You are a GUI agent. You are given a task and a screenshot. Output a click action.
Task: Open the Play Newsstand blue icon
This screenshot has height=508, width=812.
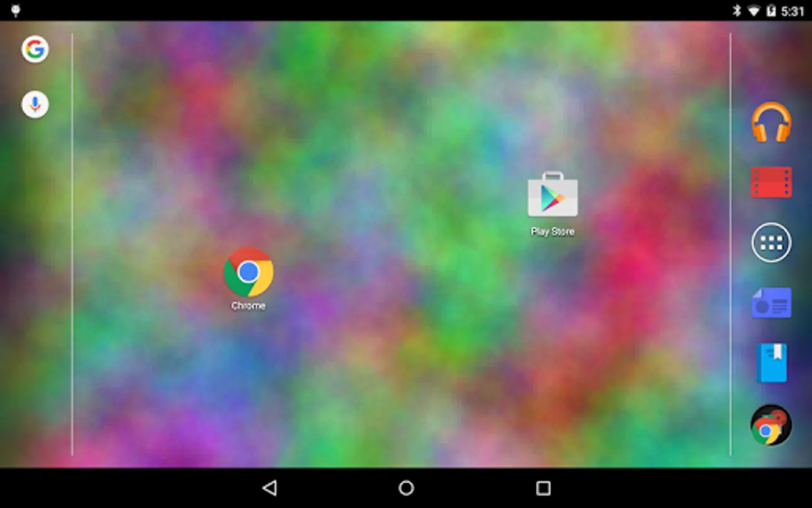point(771,303)
